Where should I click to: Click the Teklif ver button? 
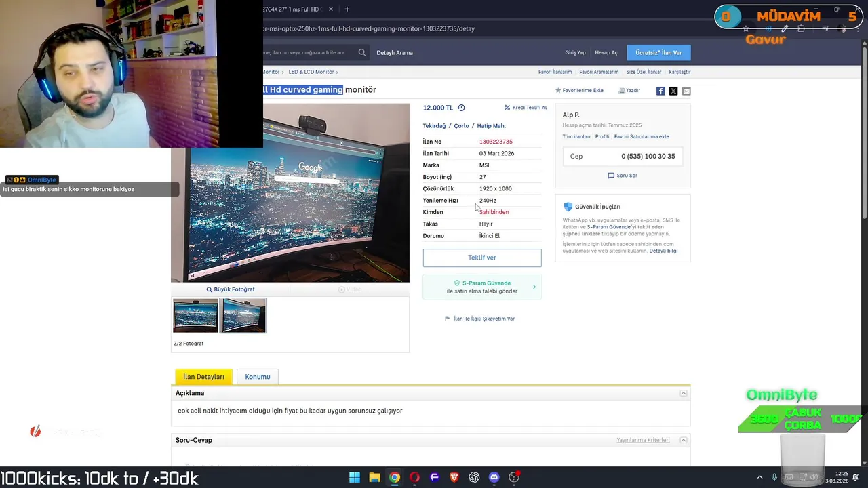coord(482,258)
